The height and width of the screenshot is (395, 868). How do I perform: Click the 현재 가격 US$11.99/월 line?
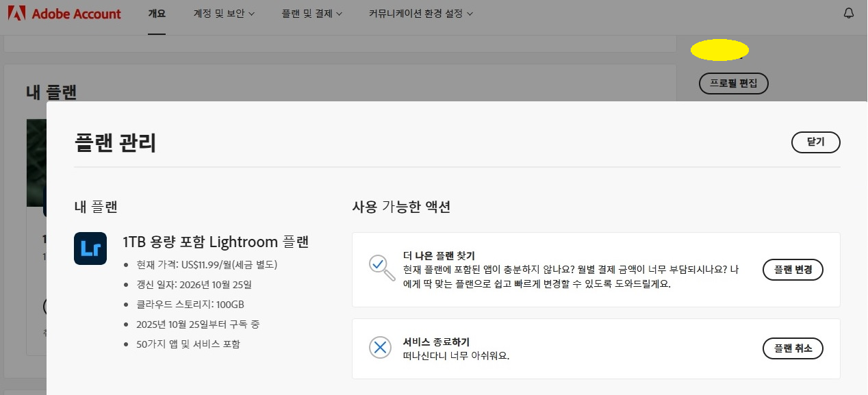207,264
